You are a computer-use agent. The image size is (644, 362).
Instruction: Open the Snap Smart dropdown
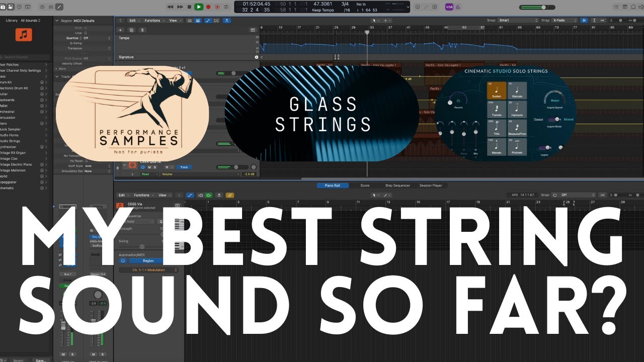[518, 21]
